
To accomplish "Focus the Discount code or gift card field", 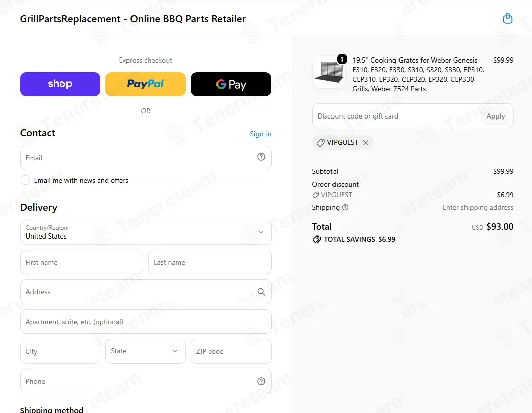I will [x=413, y=116].
